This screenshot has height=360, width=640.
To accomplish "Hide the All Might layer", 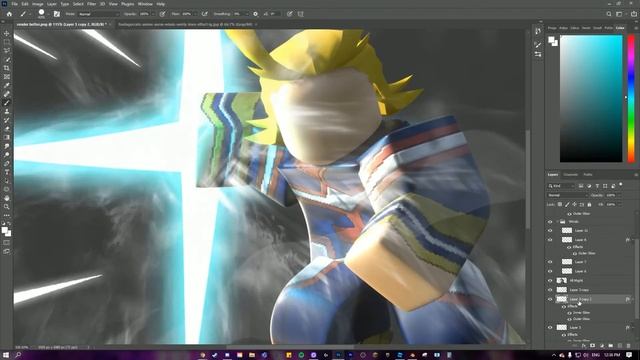I will click(550, 280).
